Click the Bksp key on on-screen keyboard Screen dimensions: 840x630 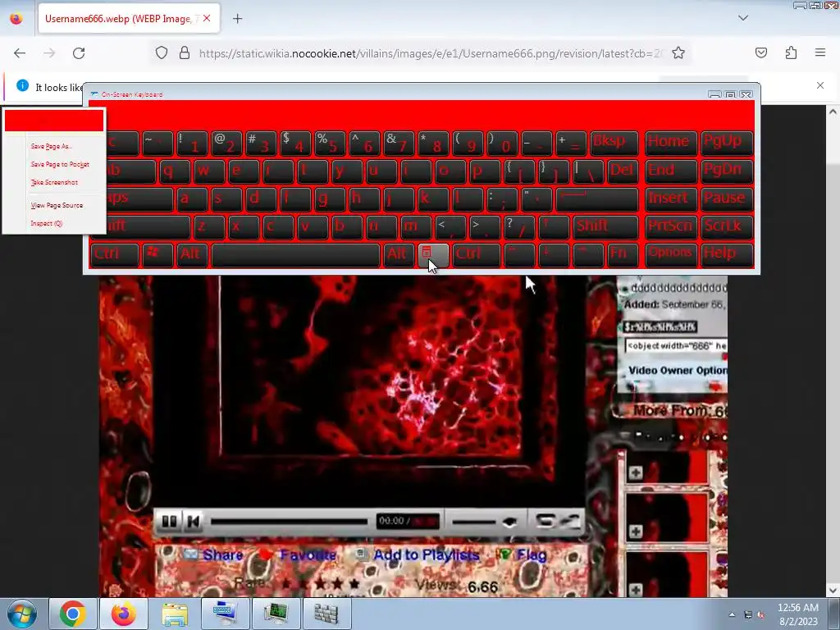click(614, 143)
